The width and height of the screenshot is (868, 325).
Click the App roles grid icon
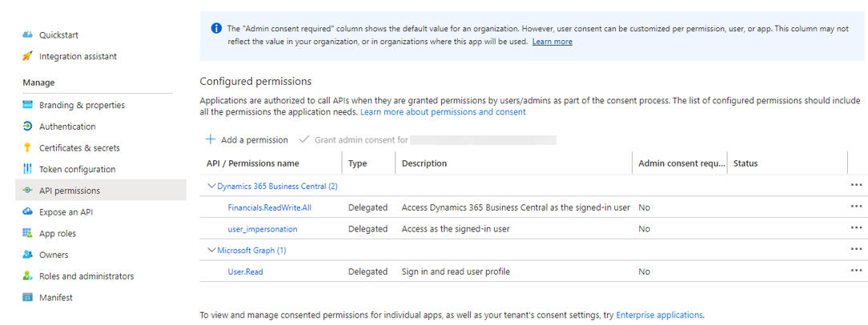[27, 233]
